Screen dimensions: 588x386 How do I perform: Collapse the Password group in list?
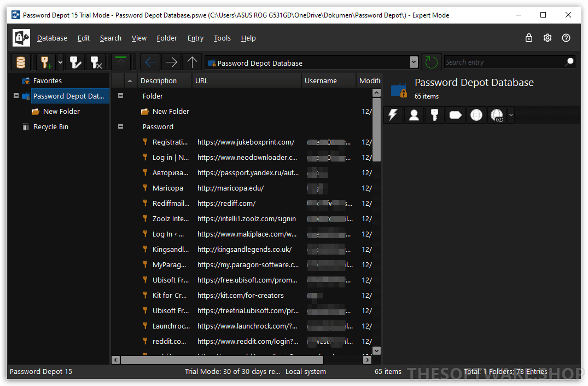pos(121,126)
